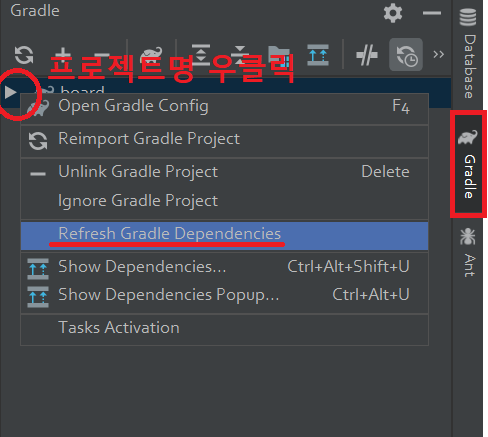Choose Open Gradle Config from context menu
488x437 pixels.
224,109
